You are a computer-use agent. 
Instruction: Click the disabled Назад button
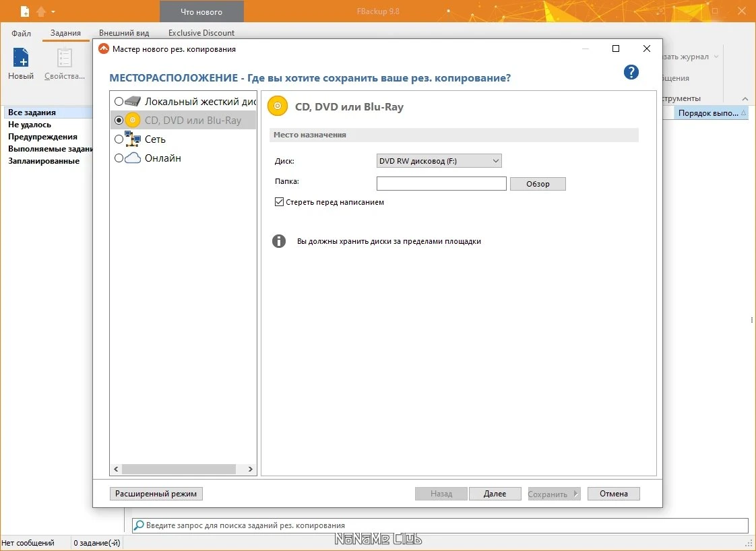[441, 494]
